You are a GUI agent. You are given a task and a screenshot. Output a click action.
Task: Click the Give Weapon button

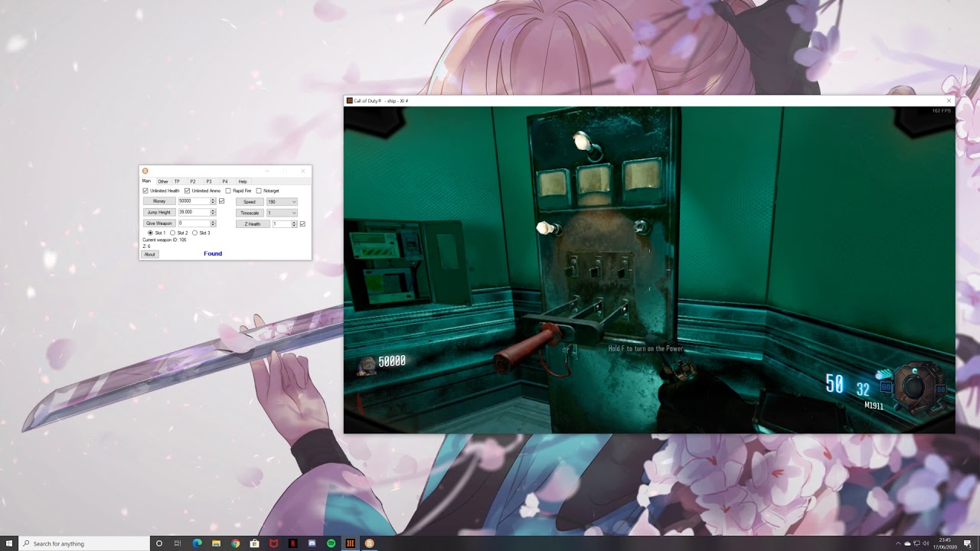tap(159, 223)
